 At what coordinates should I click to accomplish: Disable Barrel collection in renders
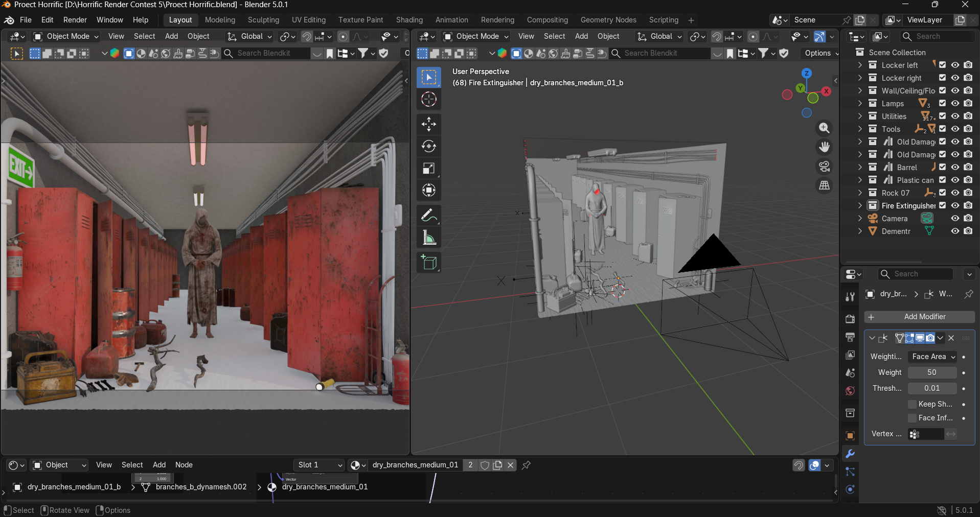coord(968,167)
